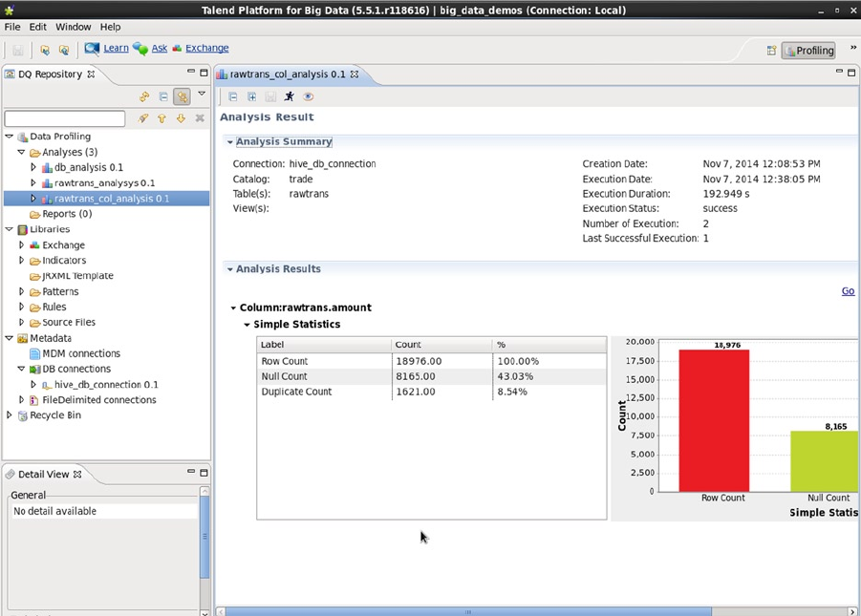Collapse the Column:rawtrans.amount section
This screenshot has height=616, width=861.
pyautogui.click(x=233, y=308)
